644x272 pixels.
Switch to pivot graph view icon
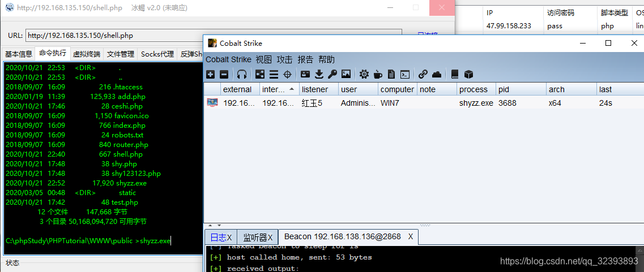[x=260, y=74]
